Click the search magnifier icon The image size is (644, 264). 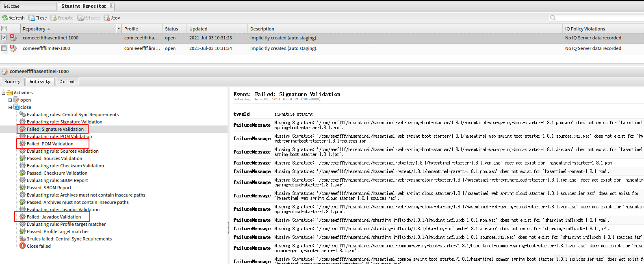point(553,18)
